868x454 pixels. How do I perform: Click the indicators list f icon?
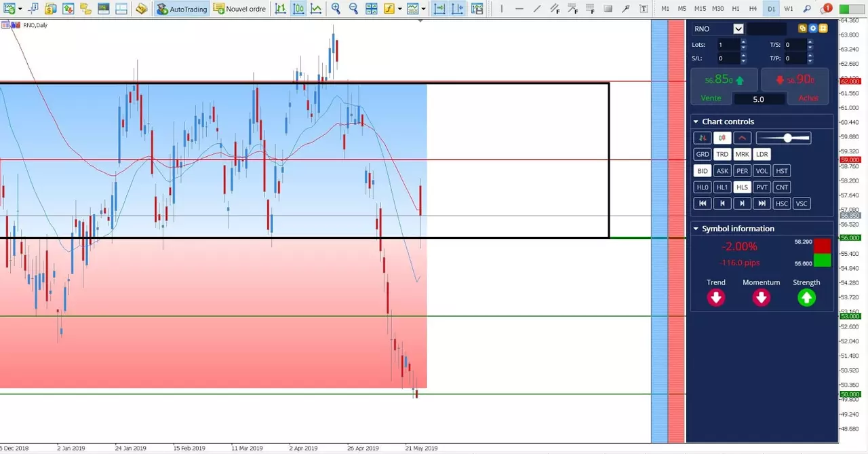(x=389, y=9)
